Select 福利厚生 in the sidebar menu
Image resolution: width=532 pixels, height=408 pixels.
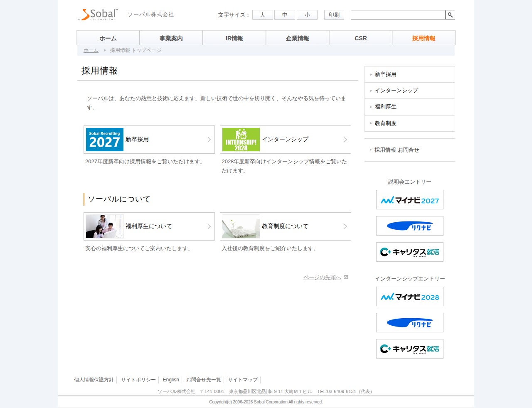[410, 107]
